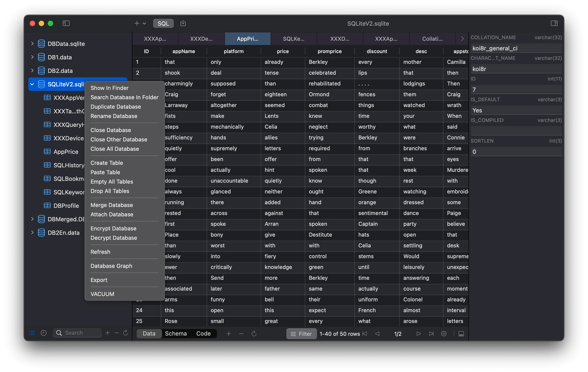The image size is (588, 372).
Task: Select VACUUM in the context menu
Action: (x=102, y=294)
